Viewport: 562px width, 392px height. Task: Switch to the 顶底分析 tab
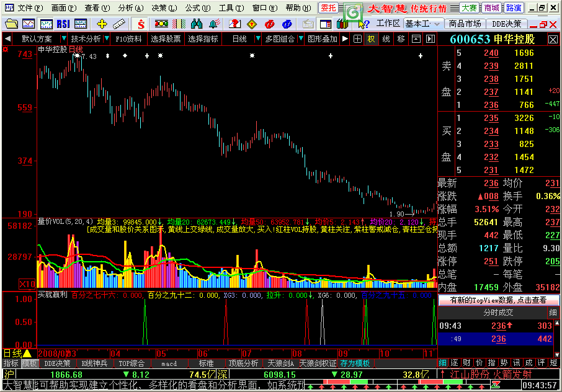[243, 363]
